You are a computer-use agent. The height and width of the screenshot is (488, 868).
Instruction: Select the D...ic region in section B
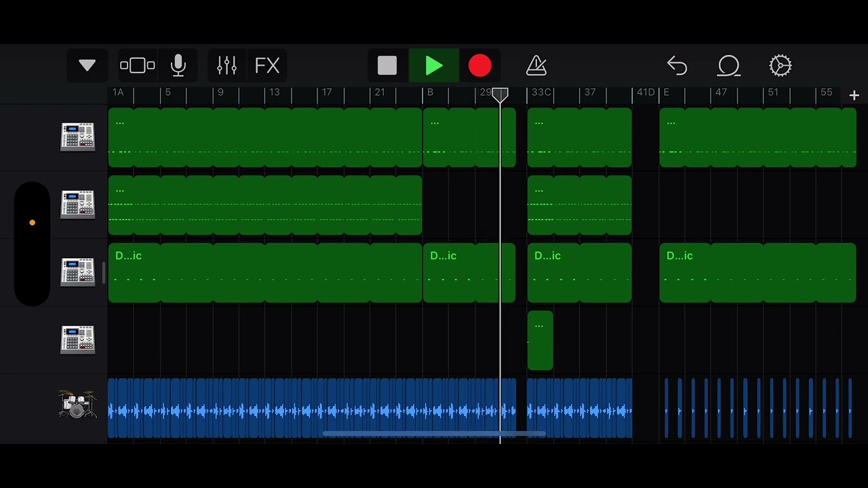[x=469, y=272]
